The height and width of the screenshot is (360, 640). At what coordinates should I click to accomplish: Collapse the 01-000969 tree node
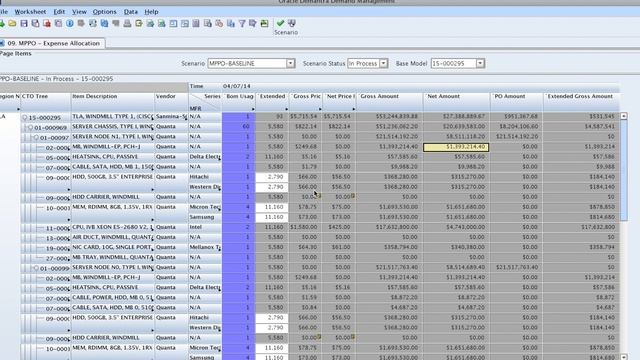tap(30, 128)
